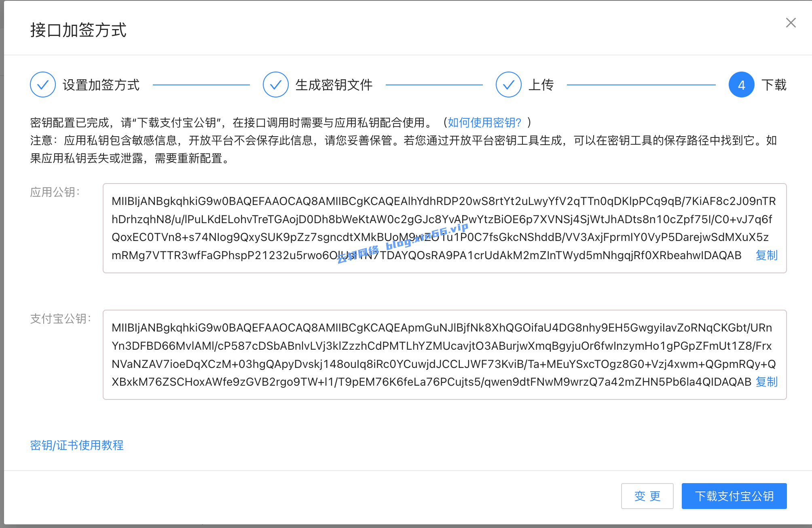
Task: Click the text 果应用私钥丢失或泄露，需要重新配置。
Action: (130, 158)
